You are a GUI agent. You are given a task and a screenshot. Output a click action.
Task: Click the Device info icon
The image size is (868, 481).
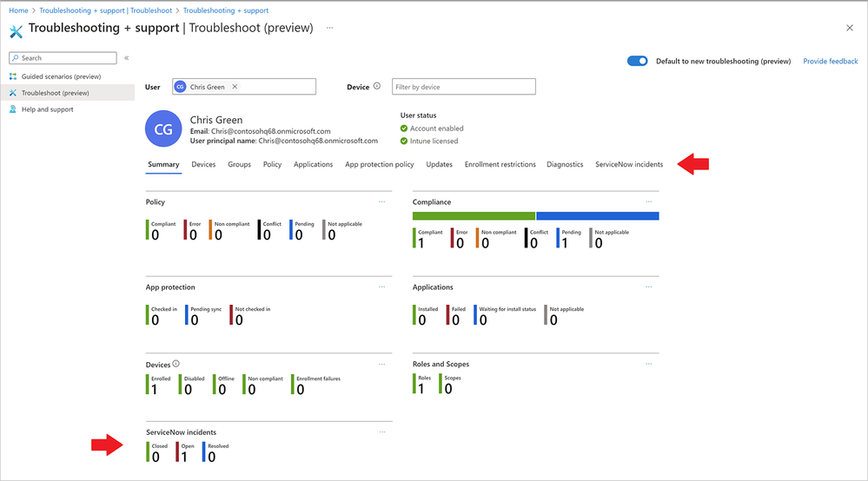click(377, 87)
